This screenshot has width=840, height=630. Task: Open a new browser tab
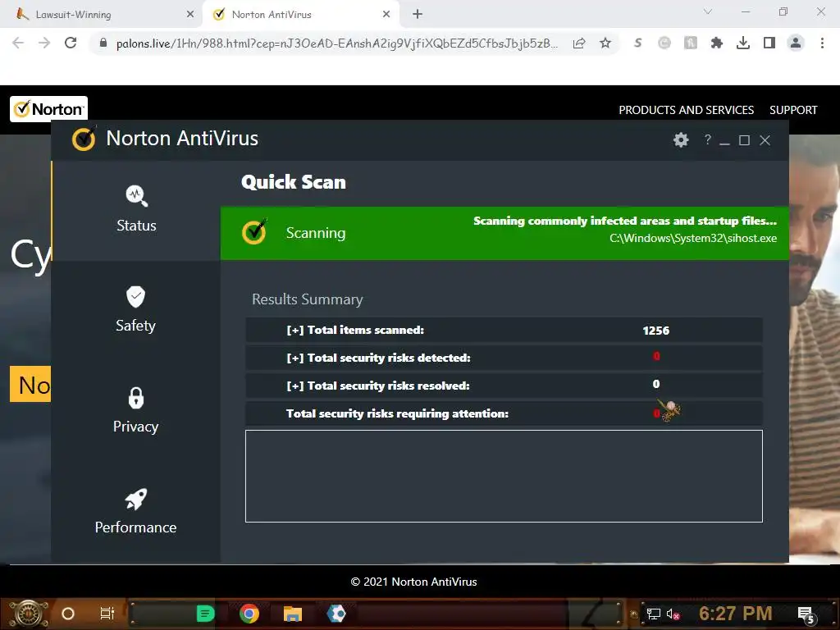(418, 15)
